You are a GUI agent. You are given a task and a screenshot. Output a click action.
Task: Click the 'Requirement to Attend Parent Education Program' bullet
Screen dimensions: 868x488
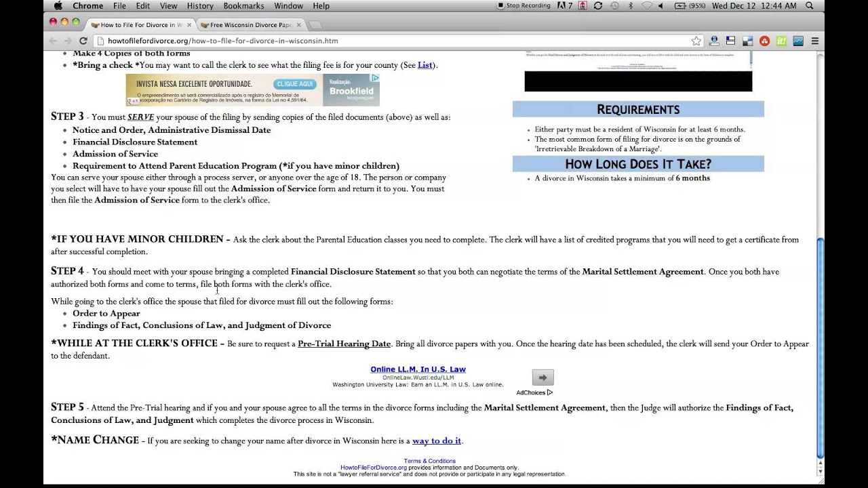pyautogui.click(x=236, y=165)
